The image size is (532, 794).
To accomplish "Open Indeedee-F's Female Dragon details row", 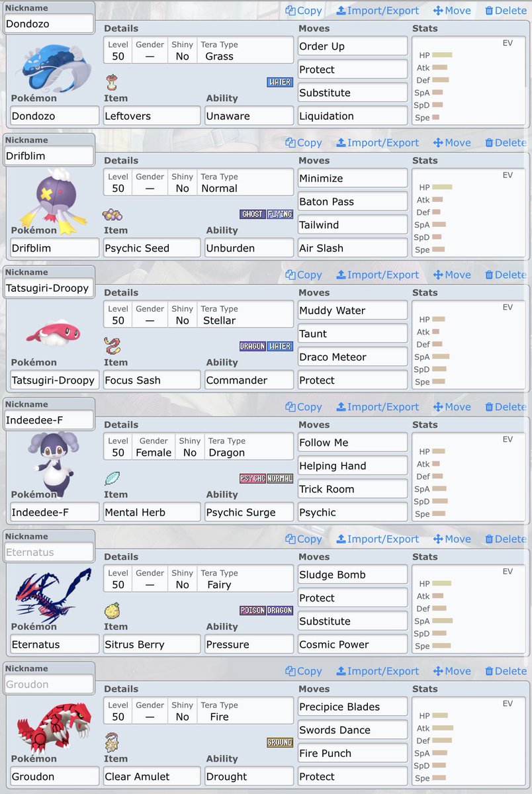I will click(x=199, y=447).
